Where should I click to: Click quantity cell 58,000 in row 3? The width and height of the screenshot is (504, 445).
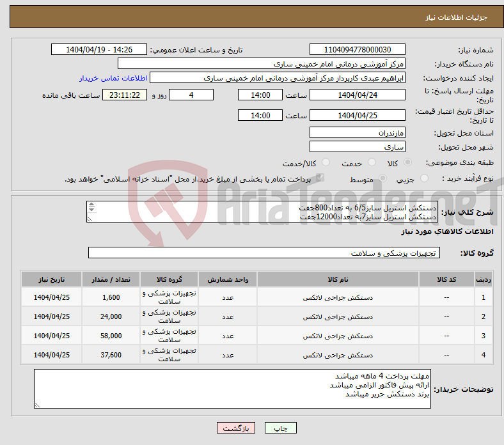[111, 336]
